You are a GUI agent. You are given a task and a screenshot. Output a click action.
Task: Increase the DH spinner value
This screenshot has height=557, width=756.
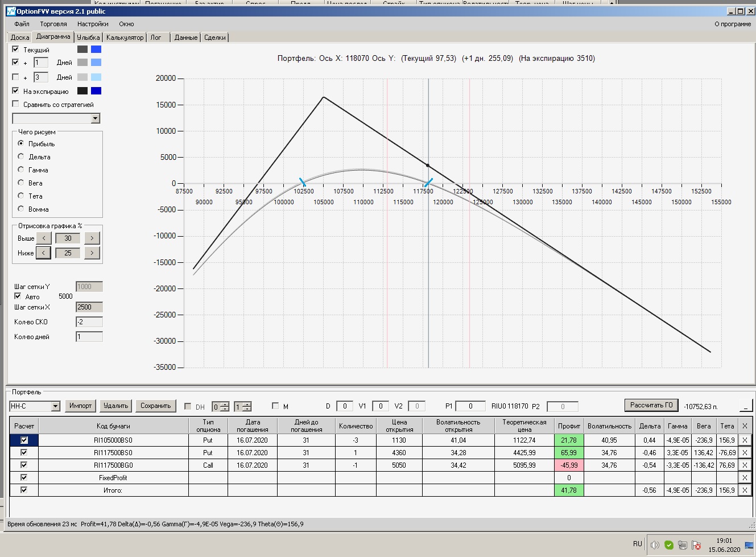pyautogui.click(x=225, y=404)
